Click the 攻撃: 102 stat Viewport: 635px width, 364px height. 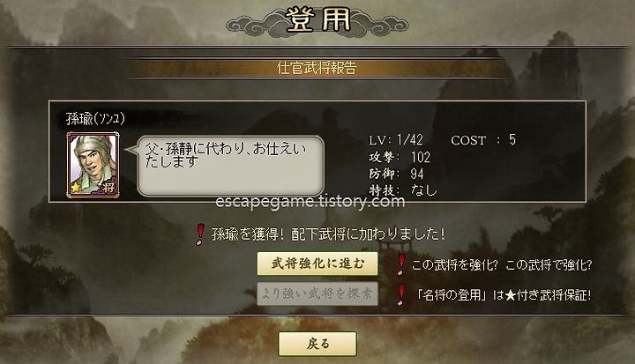[x=400, y=157]
